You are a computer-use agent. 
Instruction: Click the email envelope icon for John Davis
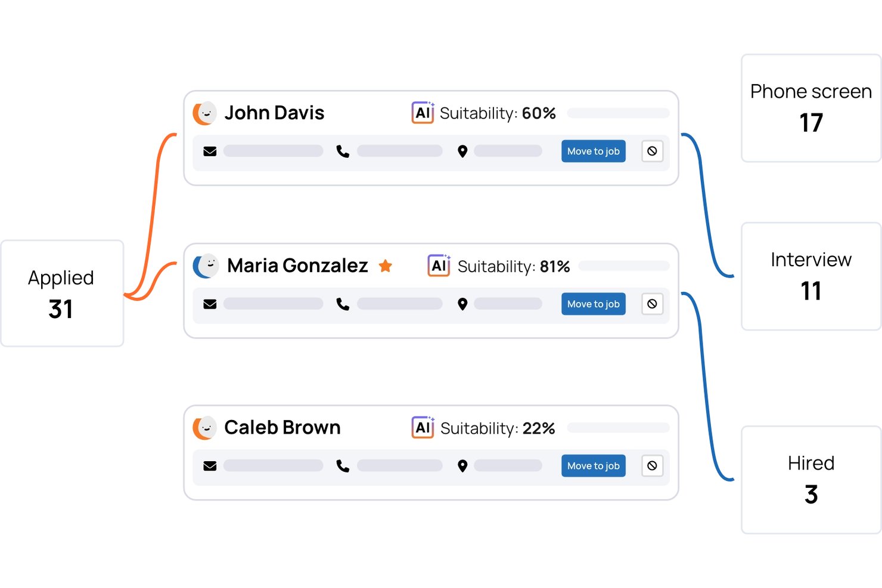[210, 151]
